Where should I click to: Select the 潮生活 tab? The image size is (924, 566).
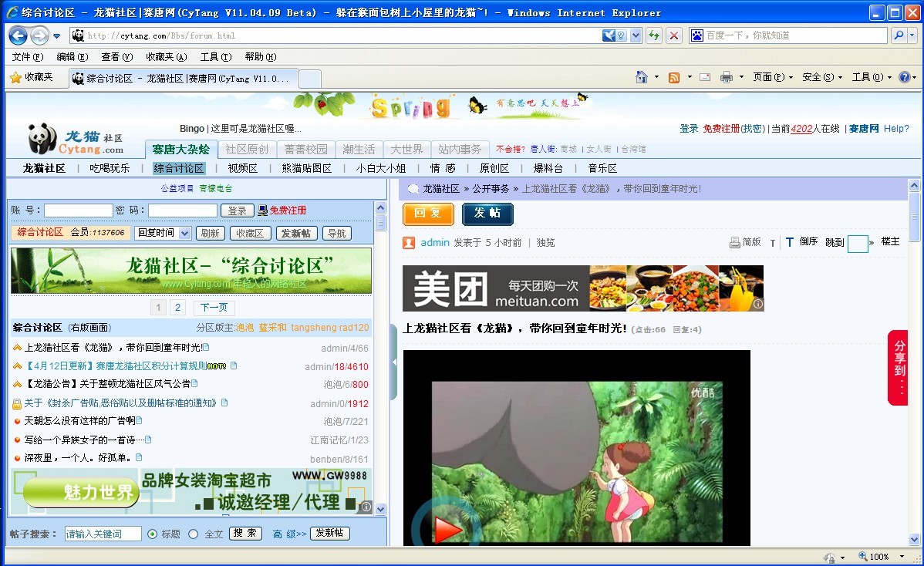[x=359, y=150]
